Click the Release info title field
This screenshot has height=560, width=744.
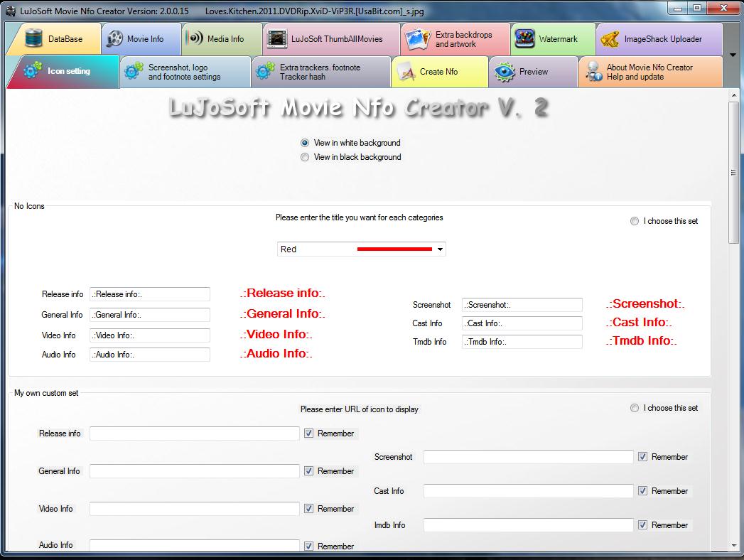pos(149,294)
